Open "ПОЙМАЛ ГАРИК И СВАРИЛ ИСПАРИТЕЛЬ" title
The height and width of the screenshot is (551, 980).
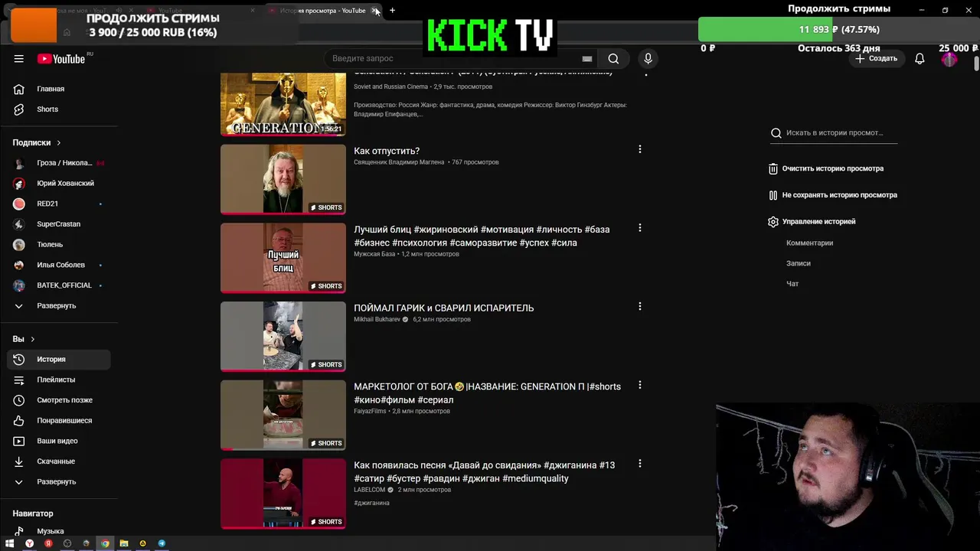(x=443, y=308)
